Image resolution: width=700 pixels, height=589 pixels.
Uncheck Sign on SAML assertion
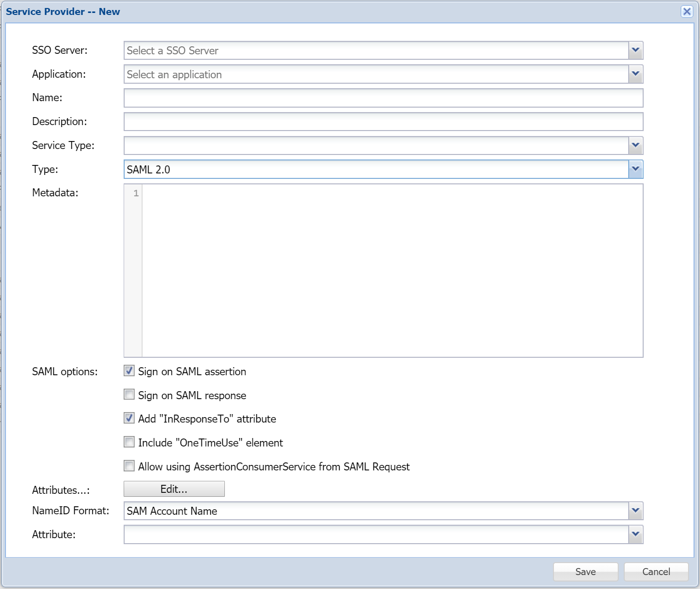(129, 371)
